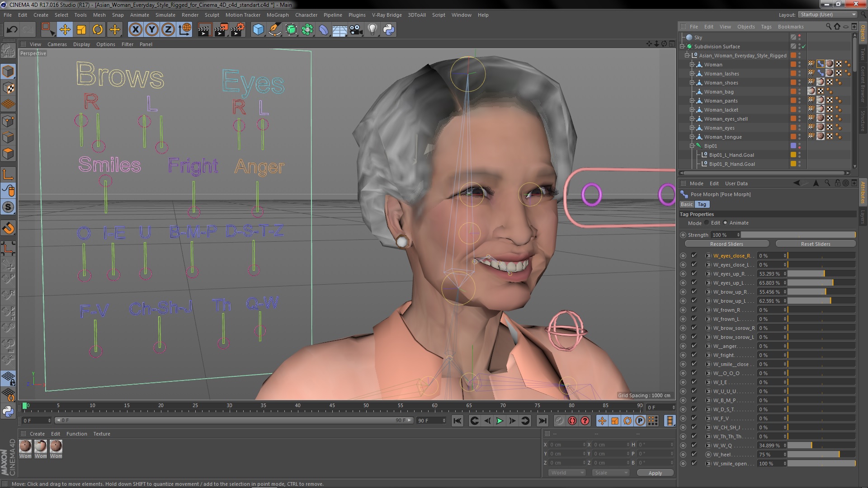Expand the Woman_tongue tree node

point(692,137)
